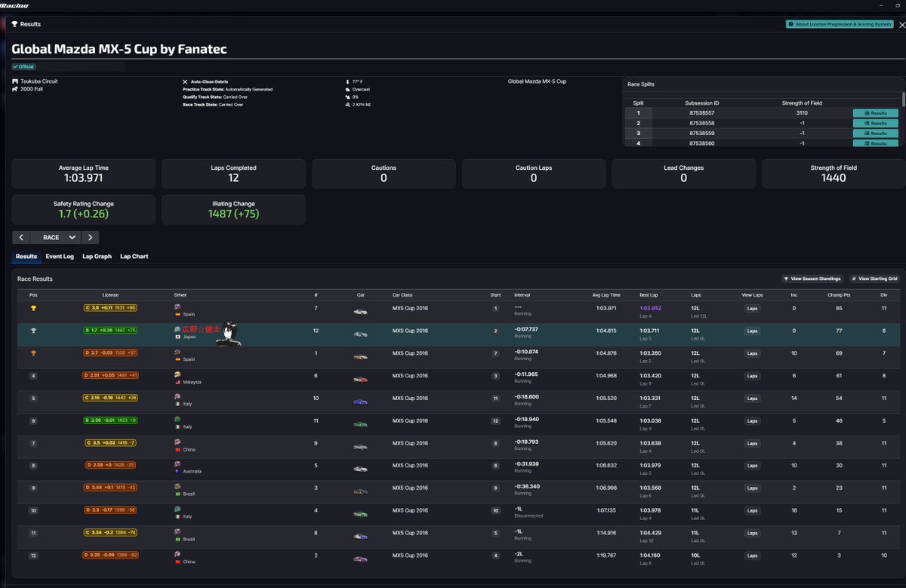Click the car icon for car number 7
This screenshot has width=906, height=588.
click(x=361, y=311)
